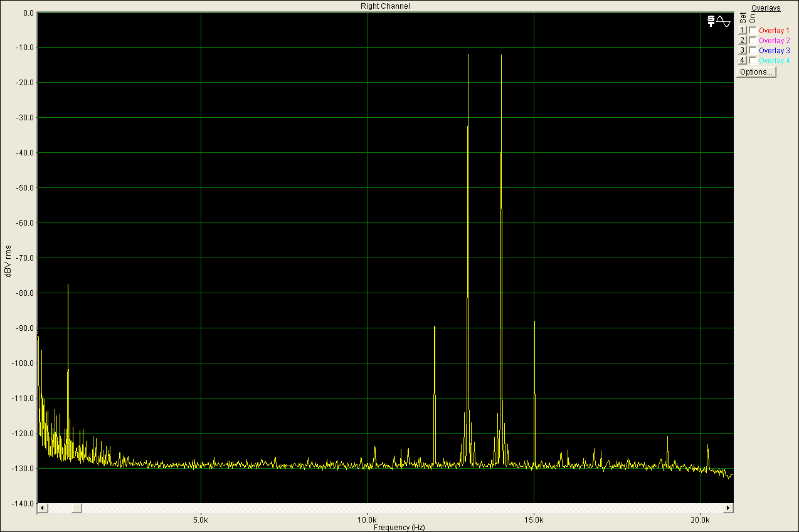Image resolution: width=799 pixels, height=532 pixels.
Task: Click Set button 2 for Overlay 2
Action: tap(742, 40)
